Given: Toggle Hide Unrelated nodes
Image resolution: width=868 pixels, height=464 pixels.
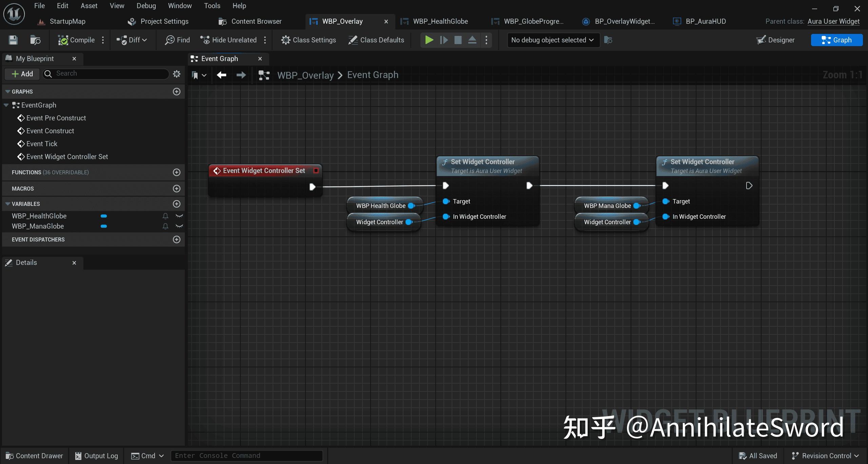Looking at the screenshot, I should click(229, 40).
